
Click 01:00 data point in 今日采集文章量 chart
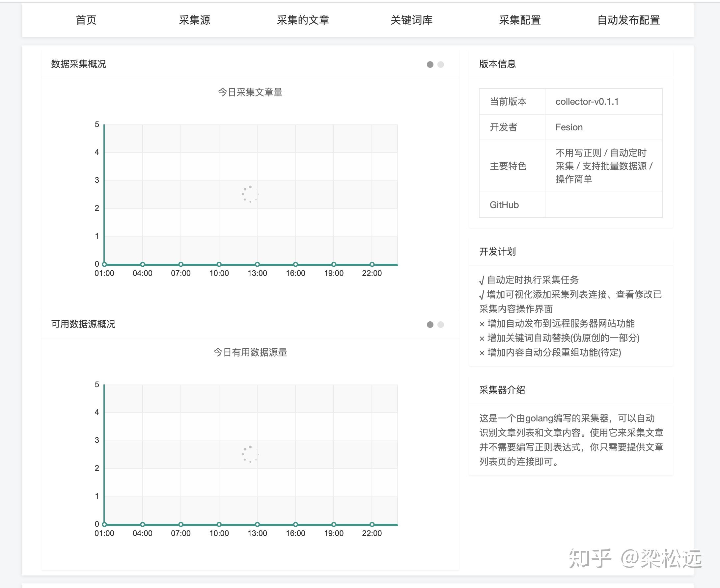pos(104,264)
